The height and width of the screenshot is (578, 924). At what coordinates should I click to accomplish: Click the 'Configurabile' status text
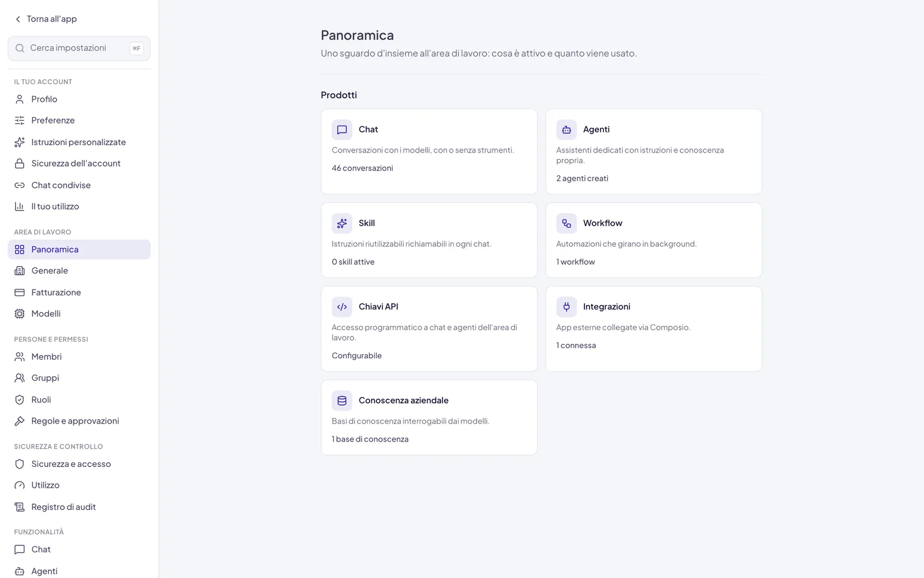pyautogui.click(x=356, y=356)
